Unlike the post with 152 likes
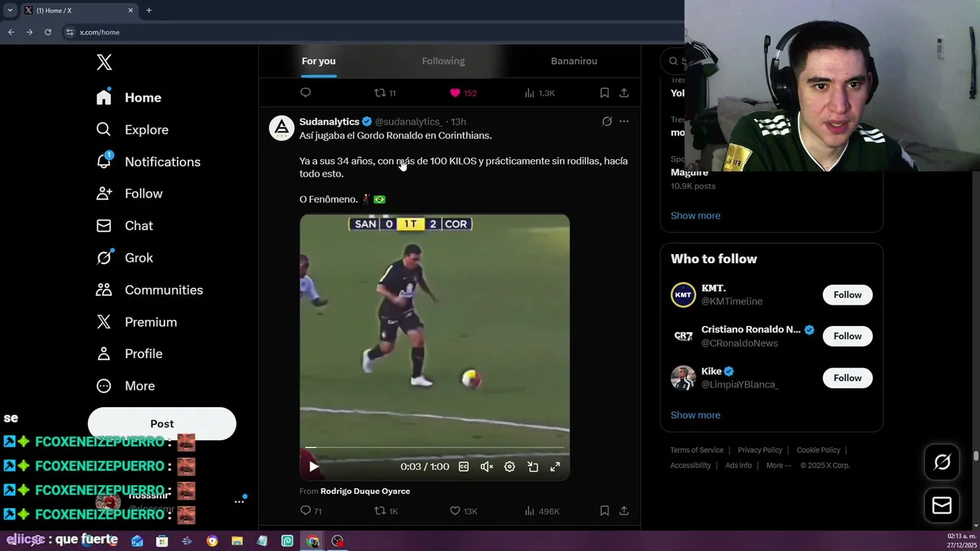This screenshot has width=980, height=551. point(463,93)
